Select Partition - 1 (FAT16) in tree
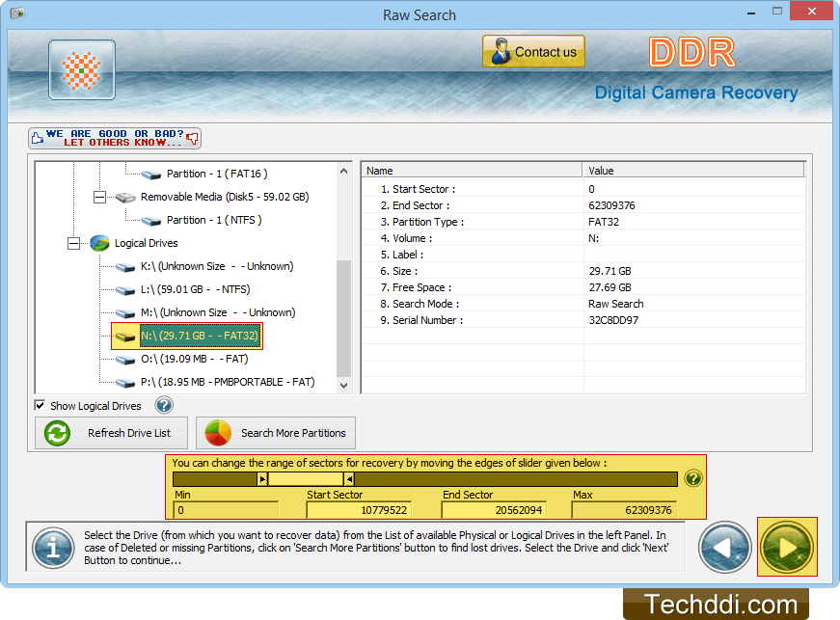 [217, 174]
